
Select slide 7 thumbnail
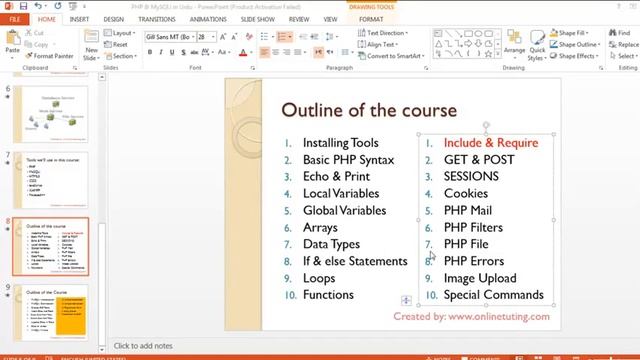pyautogui.click(x=51, y=180)
